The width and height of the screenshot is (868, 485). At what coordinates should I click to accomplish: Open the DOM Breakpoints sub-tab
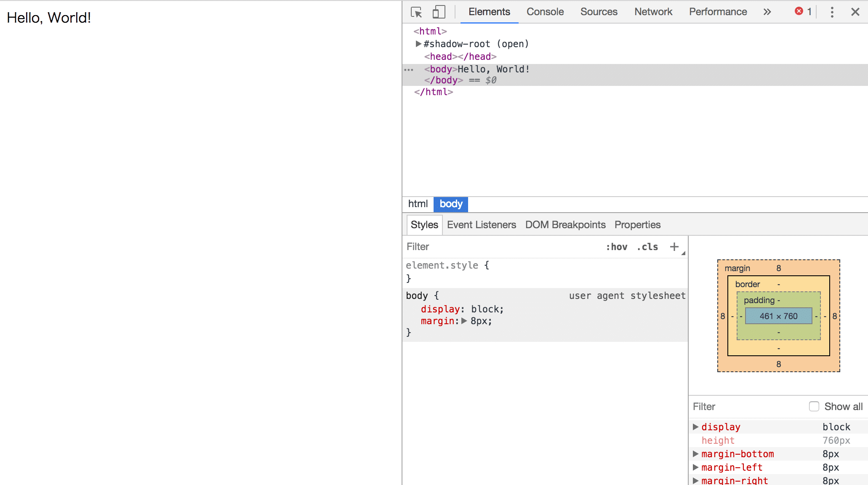pyautogui.click(x=565, y=225)
